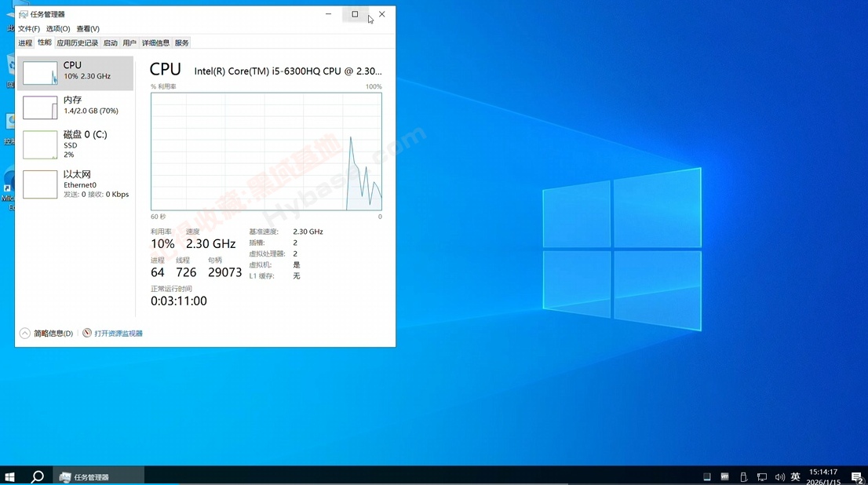
Task: Switch to the 启动 tab
Action: click(110, 43)
